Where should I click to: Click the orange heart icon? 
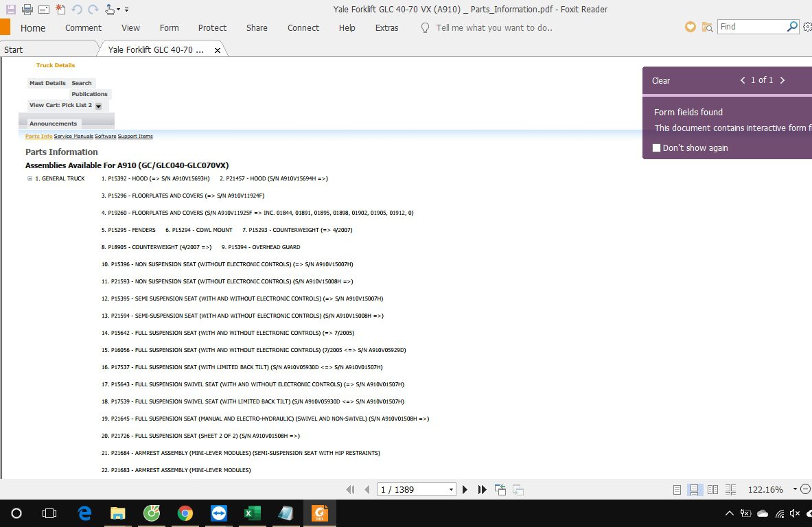tap(691, 27)
